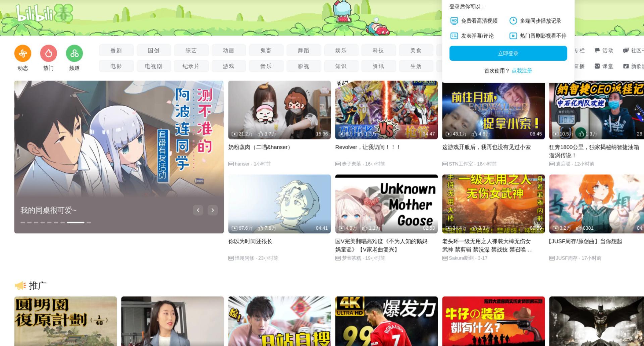644x346 pixels.
Task: Open the 热门 flame icon
Action: point(49,53)
